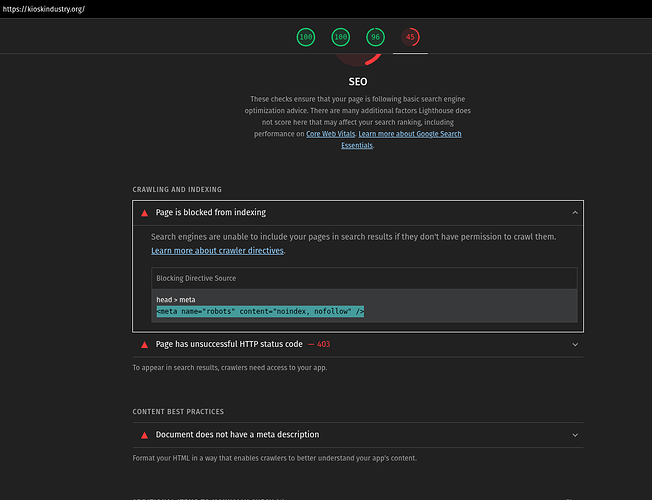The image size is (652, 500).
Task: Click the warning triangle beside HTTP status code
Action: [144, 344]
